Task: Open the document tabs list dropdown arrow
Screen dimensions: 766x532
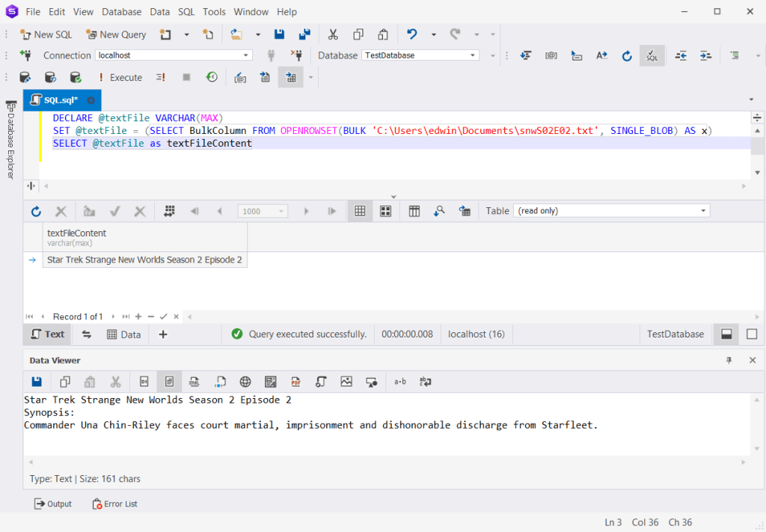Action: 751,100
